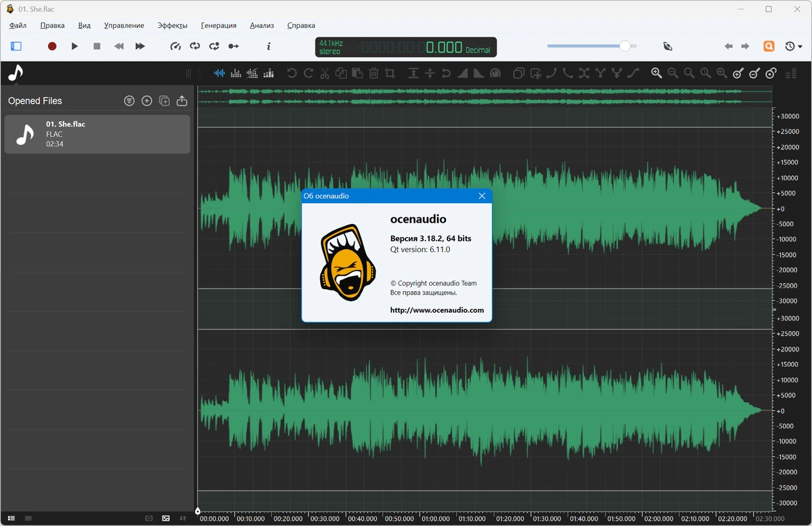Switch to list view icon at sidebar bottom
This screenshot has height=526, width=812.
(12, 518)
